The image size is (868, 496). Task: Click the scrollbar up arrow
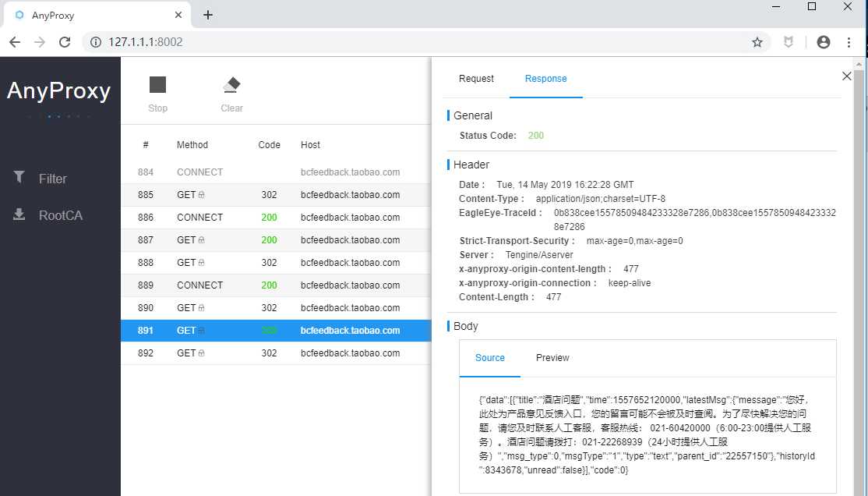tap(859, 64)
